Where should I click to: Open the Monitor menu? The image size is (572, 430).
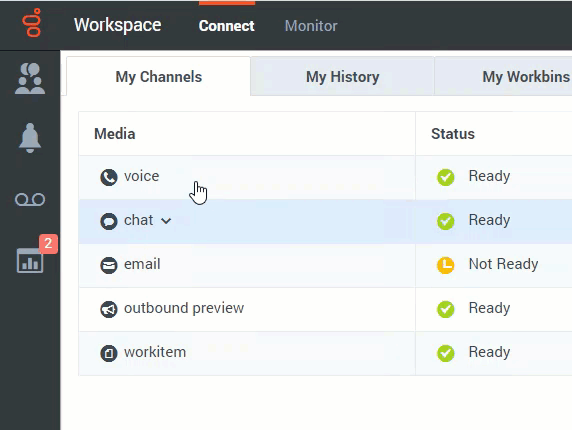point(311,26)
